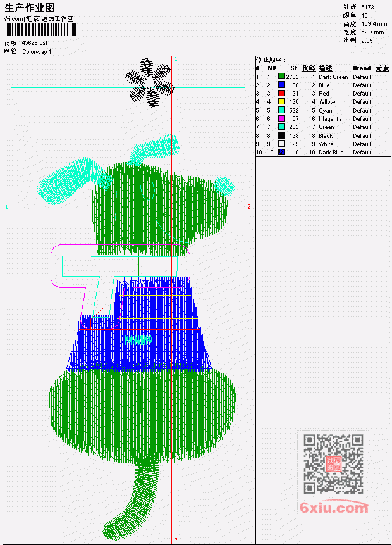The image size is (392, 545).
Task: Select the 'Blue' description cell in row 2
Action: click(x=324, y=85)
